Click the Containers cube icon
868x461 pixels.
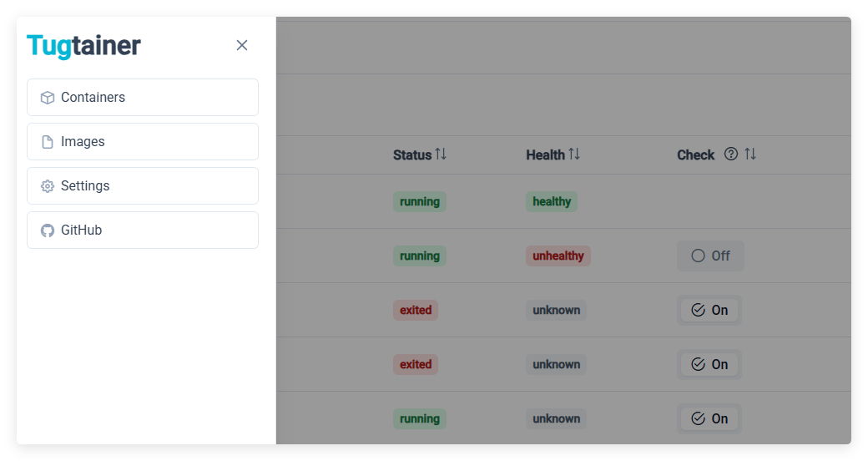tap(48, 98)
